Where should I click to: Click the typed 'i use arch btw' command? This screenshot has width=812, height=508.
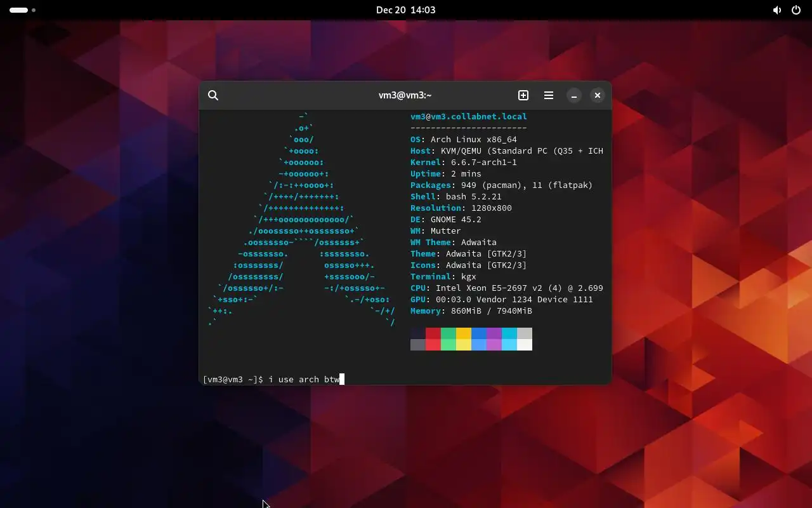click(x=304, y=380)
